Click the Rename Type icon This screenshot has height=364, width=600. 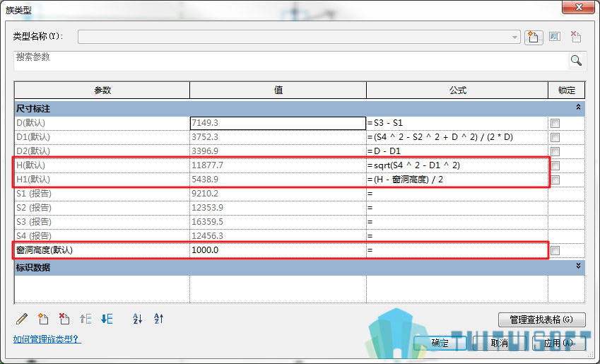[x=555, y=37]
